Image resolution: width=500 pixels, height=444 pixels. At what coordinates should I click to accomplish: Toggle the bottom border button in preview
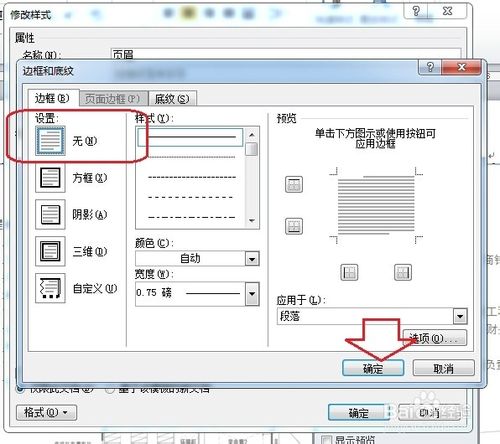click(294, 226)
